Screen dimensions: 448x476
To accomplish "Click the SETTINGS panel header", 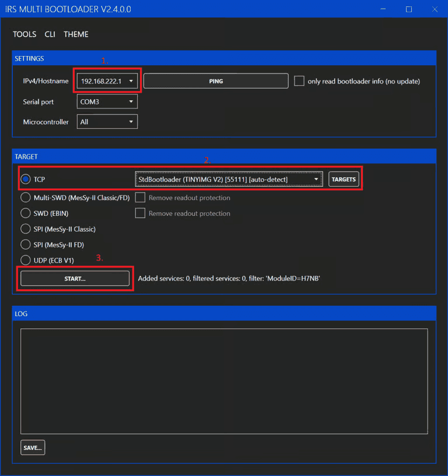I will [224, 58].
